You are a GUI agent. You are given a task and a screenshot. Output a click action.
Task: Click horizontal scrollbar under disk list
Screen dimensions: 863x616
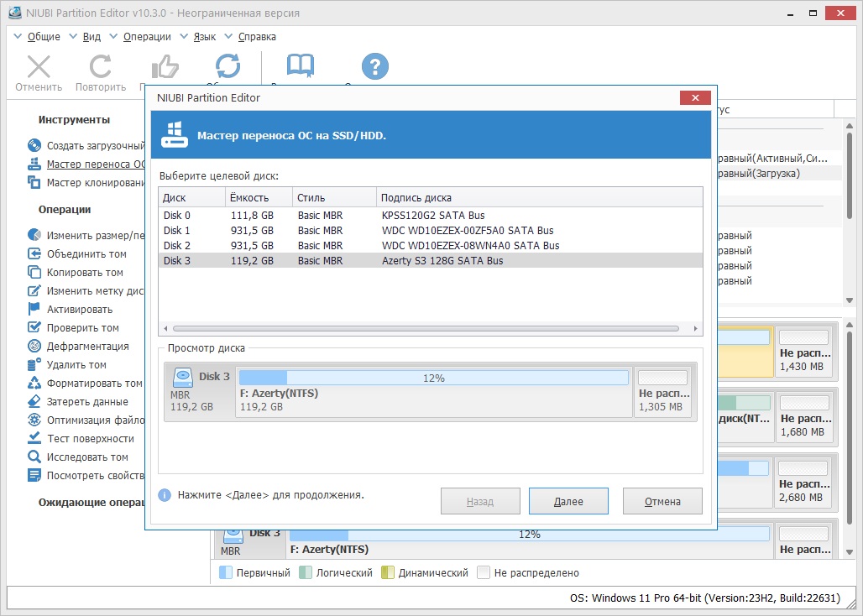coord(425,329)
